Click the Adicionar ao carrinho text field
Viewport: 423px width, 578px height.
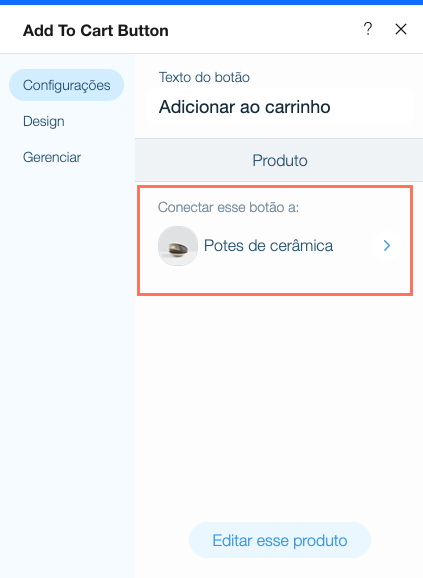pos(279,107)
